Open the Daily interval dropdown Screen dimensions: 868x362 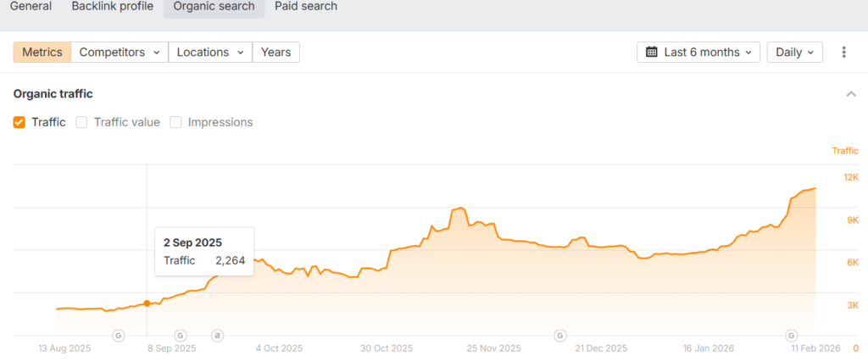click(x=794, y=53)
